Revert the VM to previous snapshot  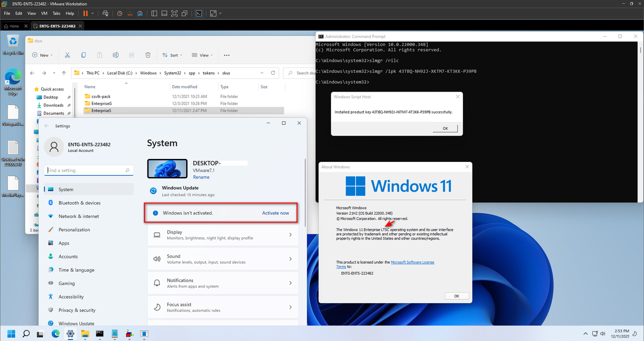[129, 13]
